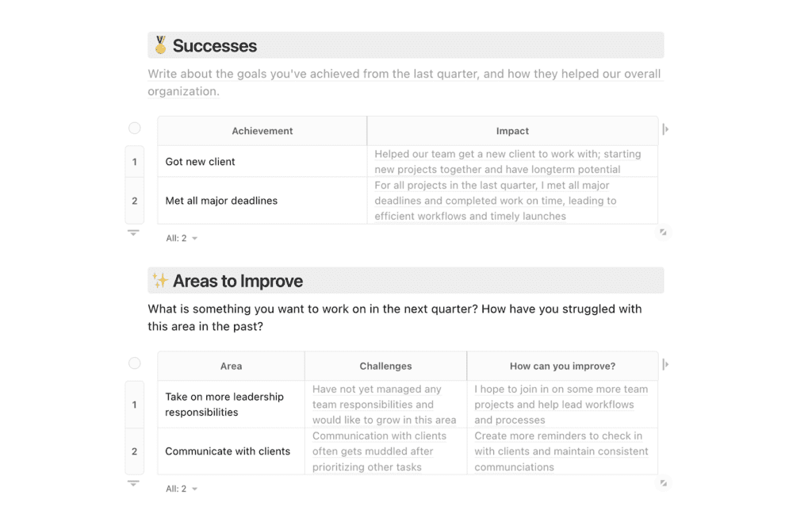Select the circle next to the Successes table
This screenshot has height=526, width=812.
(134, 128)
